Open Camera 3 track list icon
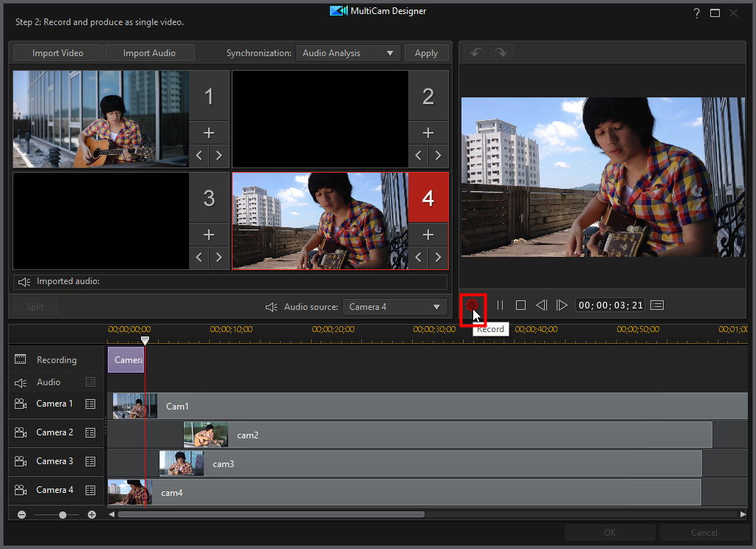 (x=90, y=461)
